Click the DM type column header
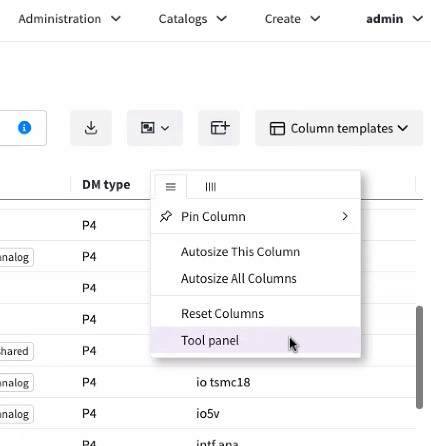 click(x=106, y=184)
